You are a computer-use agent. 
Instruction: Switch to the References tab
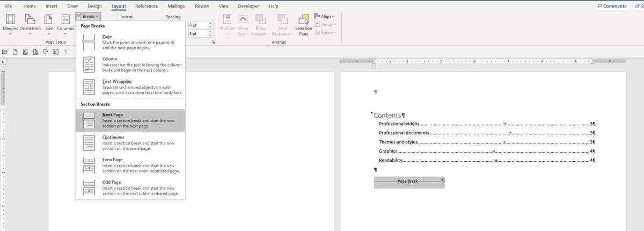[147, 6]
